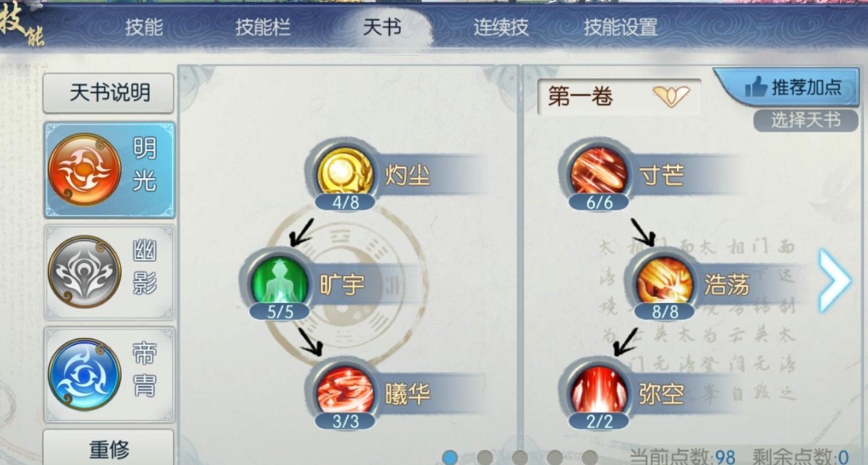Open the 第一卷 volume dropdown

pos(619,97)
